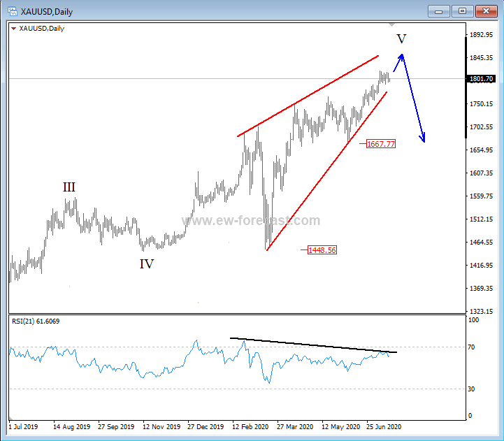504x441 pixels.
Task: Click the 12 May 2020 date label
Action: (341, 427)
